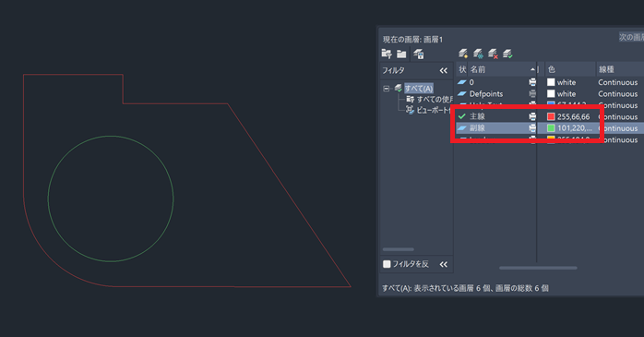Sort by the 状 column header
The width and height of the screenshot is (644, 337).
pos(462,69)
